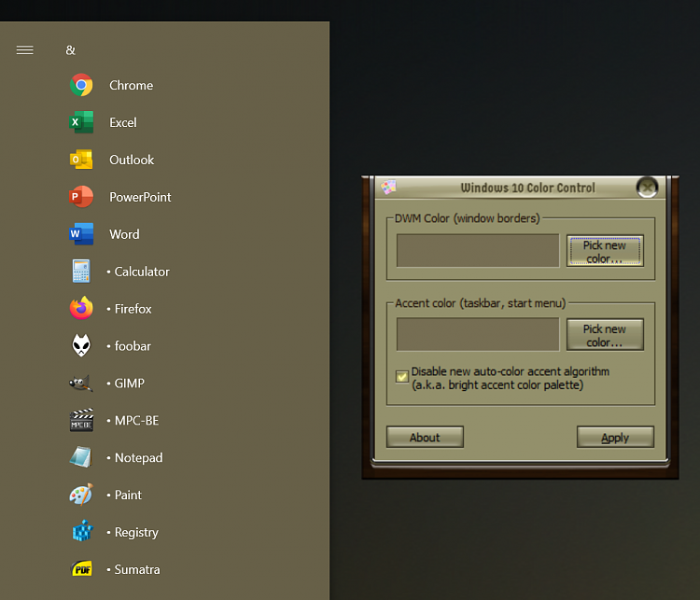700x600 pixels.
Task: Select the MPC-BE label in the list
Action: pos(136,421)
